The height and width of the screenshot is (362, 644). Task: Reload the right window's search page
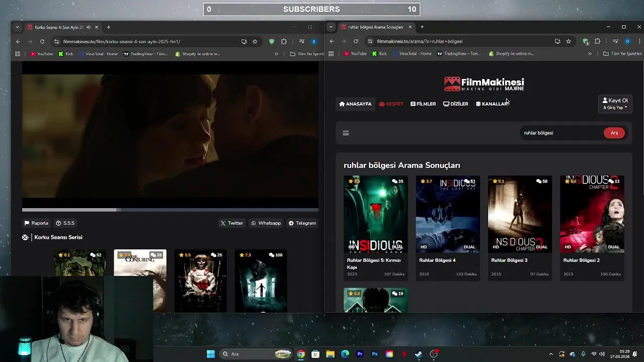pos(356,41)
